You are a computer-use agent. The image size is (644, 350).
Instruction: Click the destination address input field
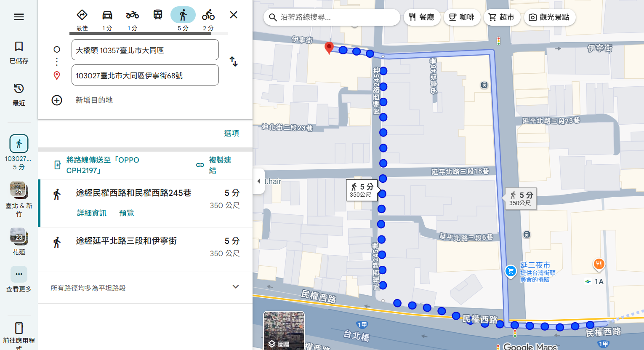click(x=145, y=75)
